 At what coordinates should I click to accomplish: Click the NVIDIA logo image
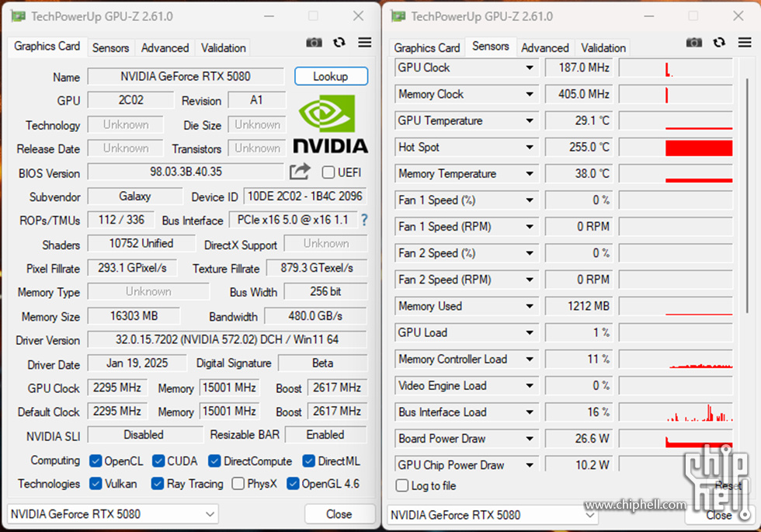pos(330,123)
